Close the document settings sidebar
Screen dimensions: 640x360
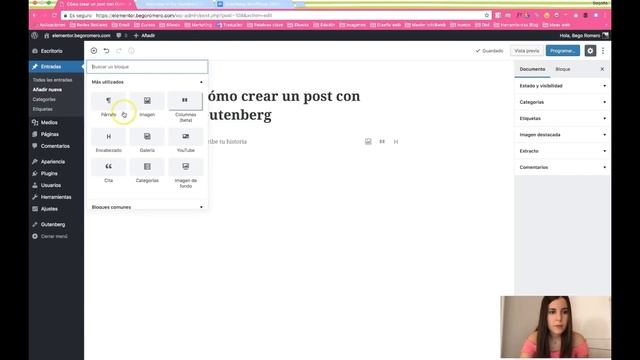pyautogui.click(x=602, y=69)
